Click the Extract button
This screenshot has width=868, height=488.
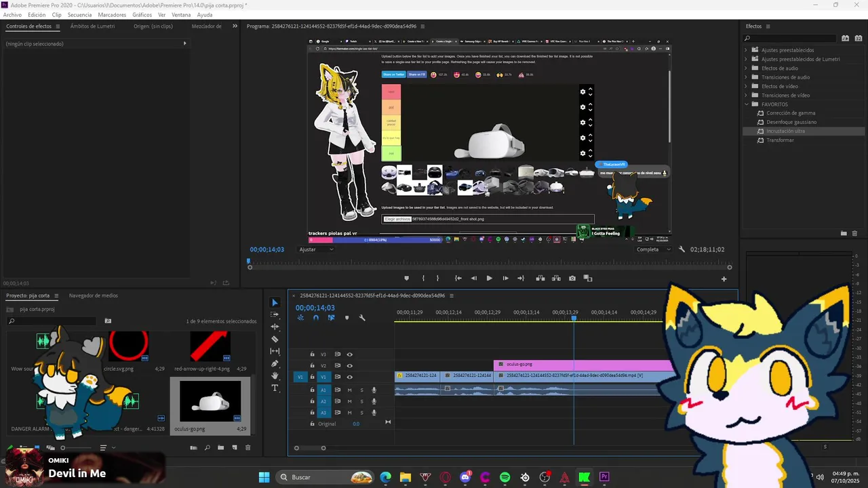click(x=556, y=278)
